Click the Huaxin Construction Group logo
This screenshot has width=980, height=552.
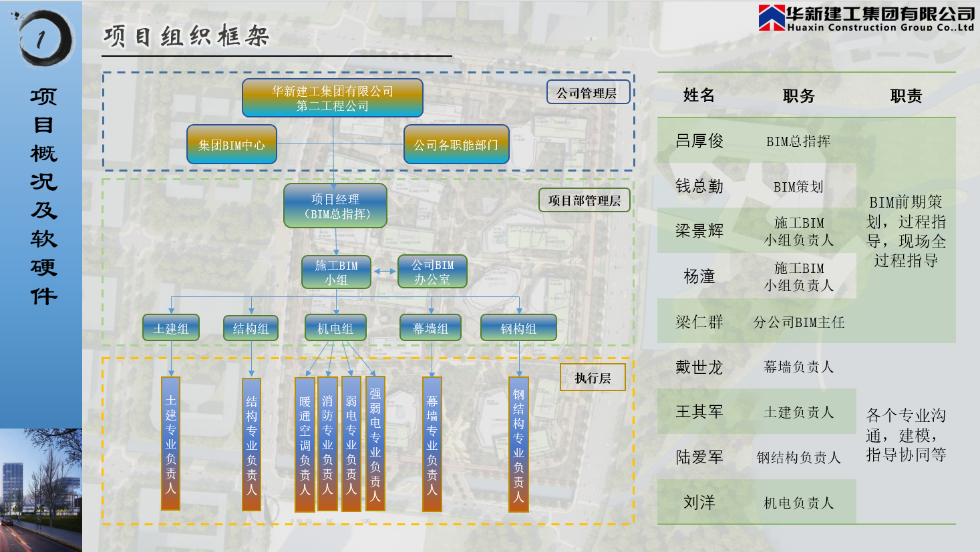[866, 18]
